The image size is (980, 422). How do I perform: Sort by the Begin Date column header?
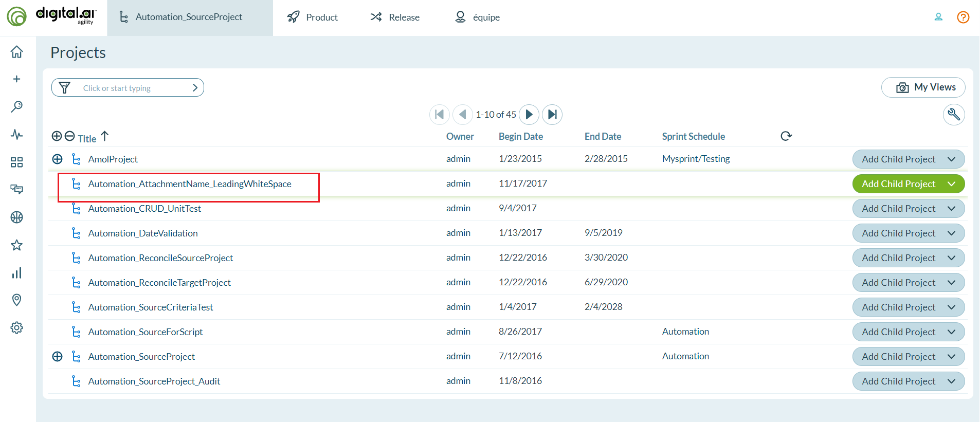tap(520, 137)
